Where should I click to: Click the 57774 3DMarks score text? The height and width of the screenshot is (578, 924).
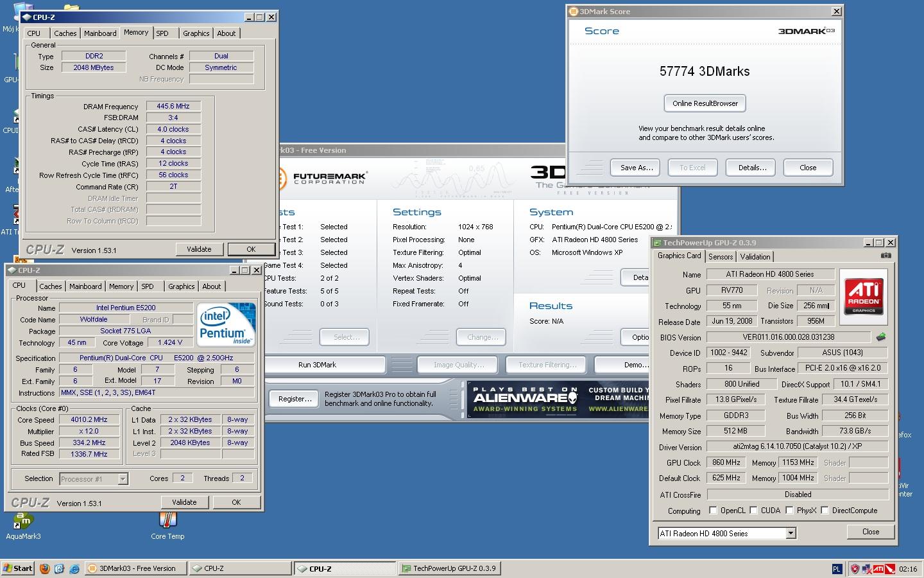point(705,71)
